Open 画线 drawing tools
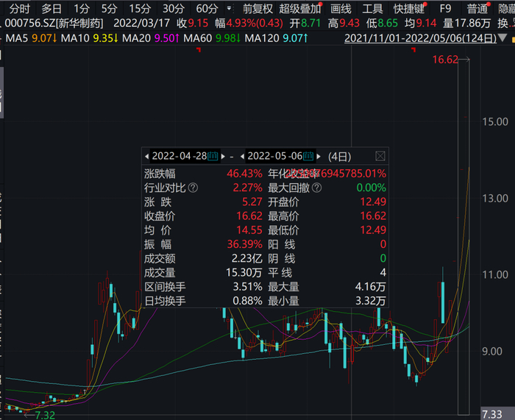 341,9
